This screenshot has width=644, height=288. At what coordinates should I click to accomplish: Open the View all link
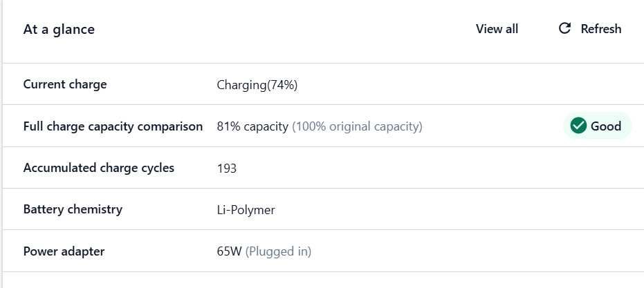[x=497, y=29]
